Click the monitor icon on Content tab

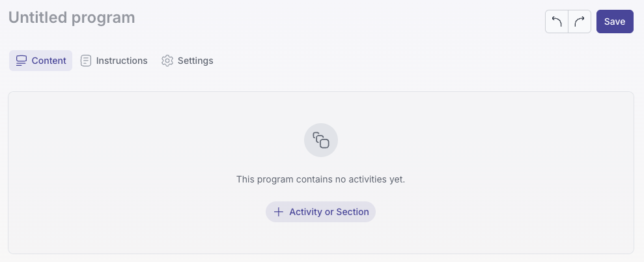tap(21, 61)
